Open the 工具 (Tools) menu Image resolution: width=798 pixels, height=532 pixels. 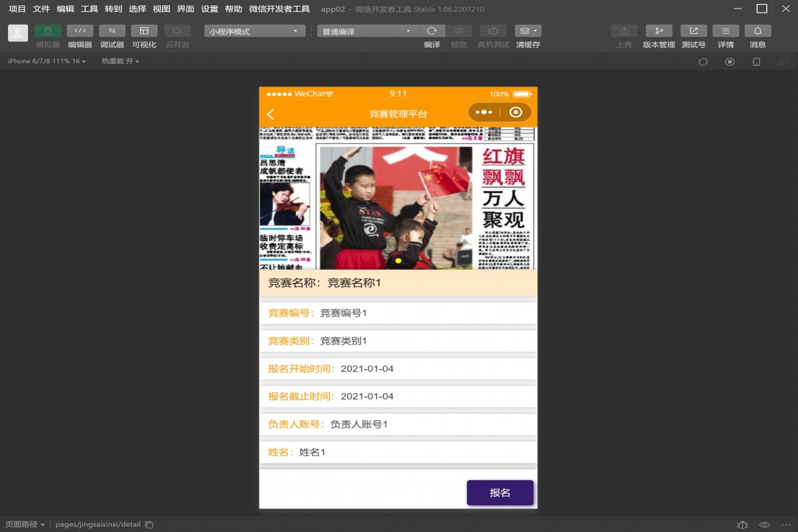[90, 9]
